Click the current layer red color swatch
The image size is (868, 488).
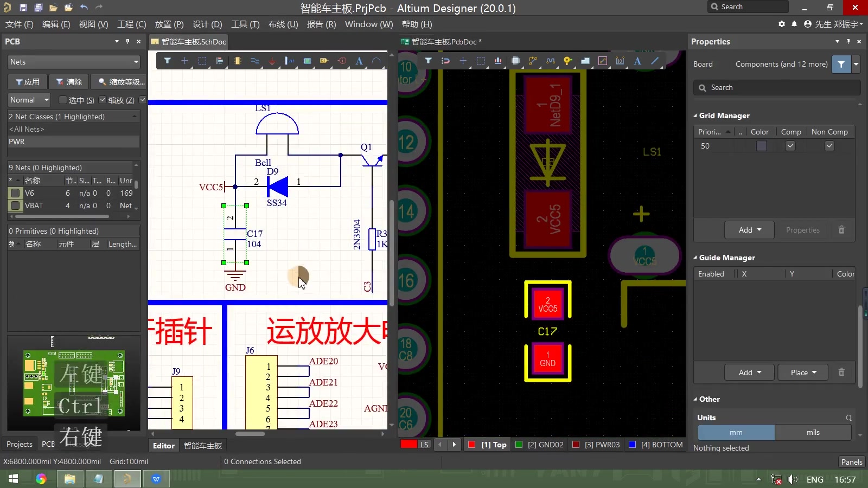[x=409, y=444]
